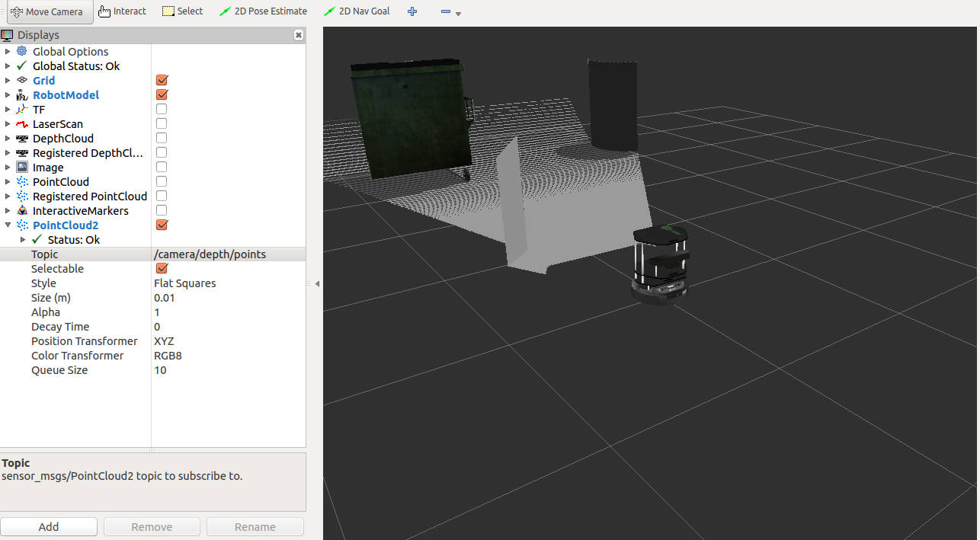This screenshot has width=980, height=540.
Task: Expand the Global Options entry
Action: pyautogui.click(x=8, y=51)
